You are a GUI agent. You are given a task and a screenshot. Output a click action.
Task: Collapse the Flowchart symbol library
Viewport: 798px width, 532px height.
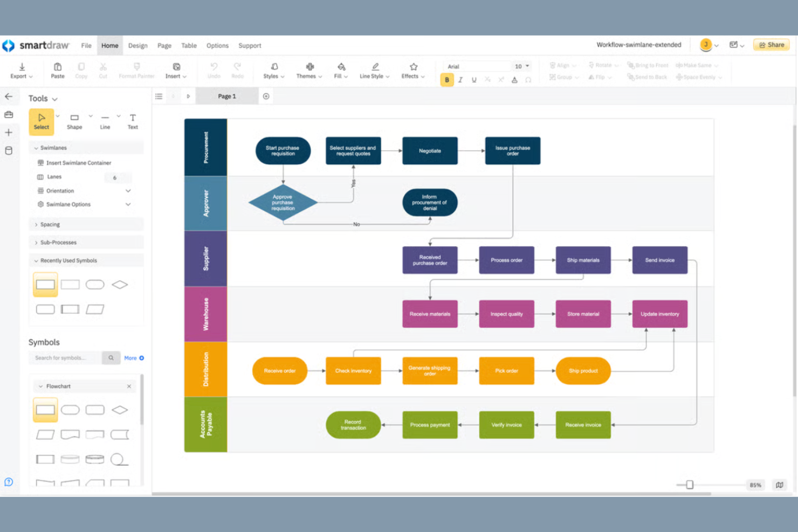pyautogui.click(x=40, y=386)
